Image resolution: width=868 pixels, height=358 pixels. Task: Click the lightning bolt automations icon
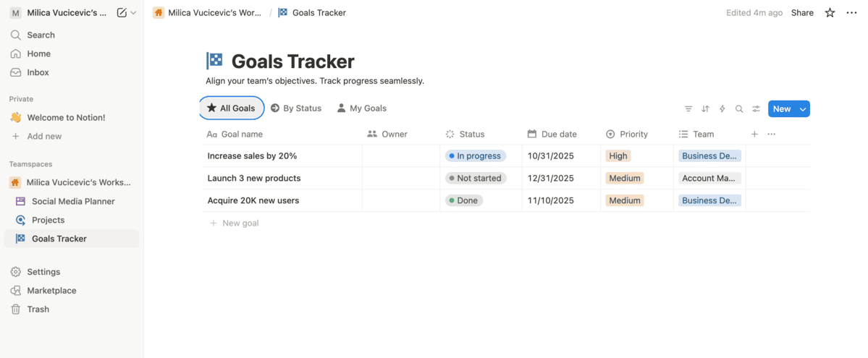click(x=722, y=109)
